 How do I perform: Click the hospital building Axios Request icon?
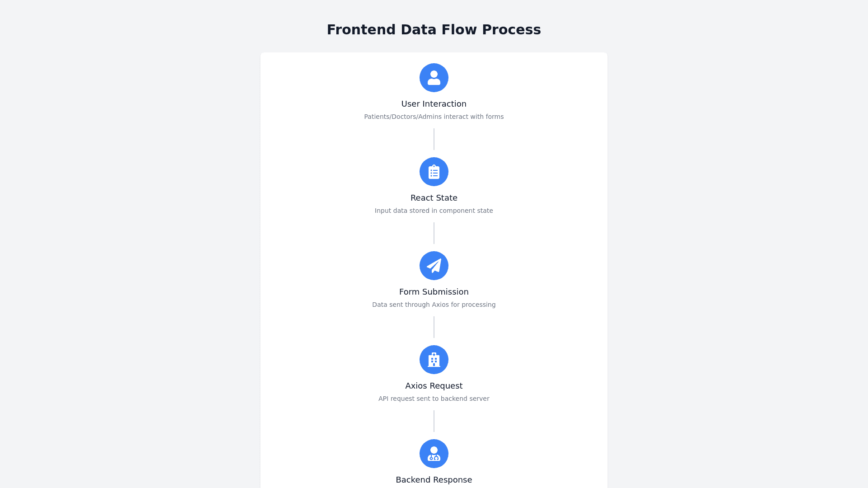434,360
